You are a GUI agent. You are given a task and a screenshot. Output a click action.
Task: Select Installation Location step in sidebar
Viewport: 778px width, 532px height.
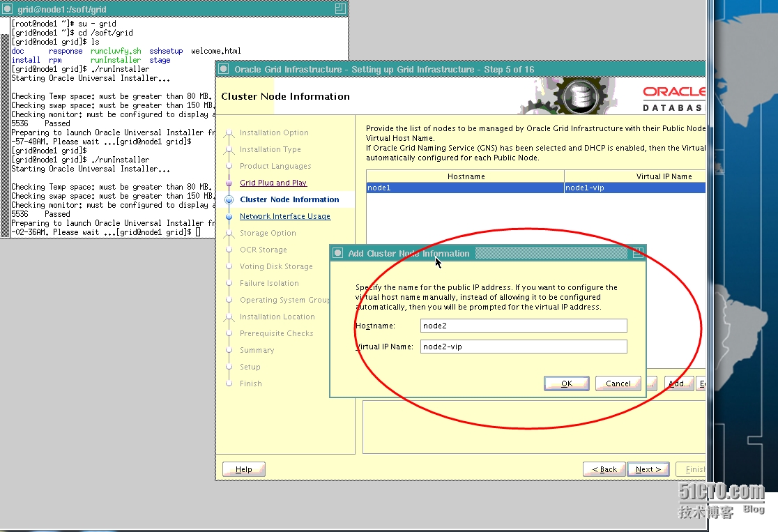277,317
